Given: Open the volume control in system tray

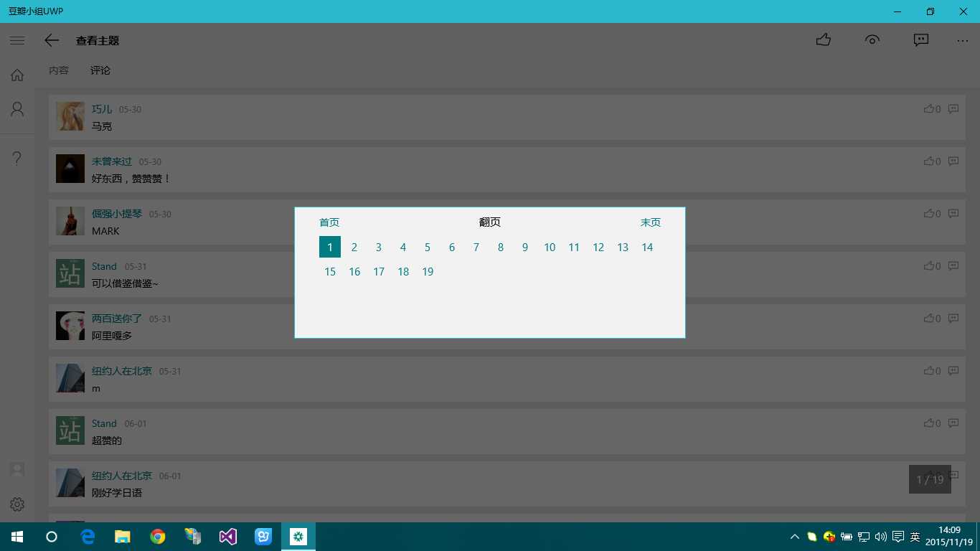Looking at the screenshot, I should pos(881,537).
